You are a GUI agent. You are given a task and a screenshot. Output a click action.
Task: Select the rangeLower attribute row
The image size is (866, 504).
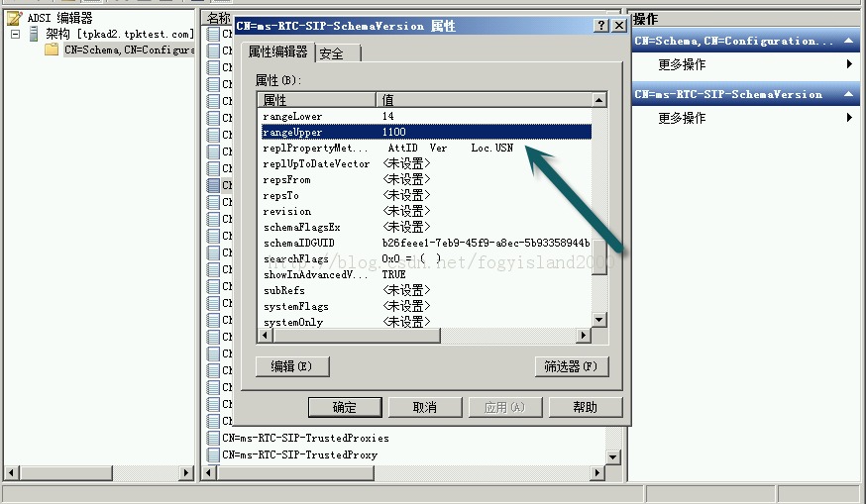pos(425,117)
